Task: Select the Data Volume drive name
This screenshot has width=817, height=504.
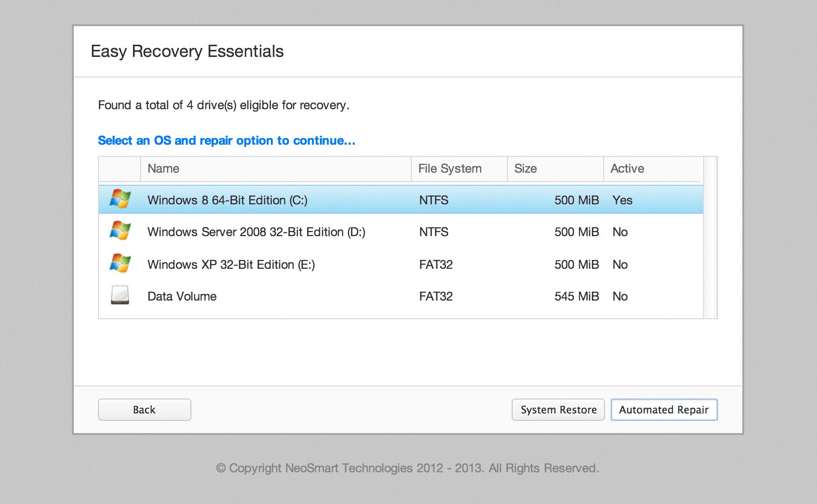Action: (x=182, y=296)
